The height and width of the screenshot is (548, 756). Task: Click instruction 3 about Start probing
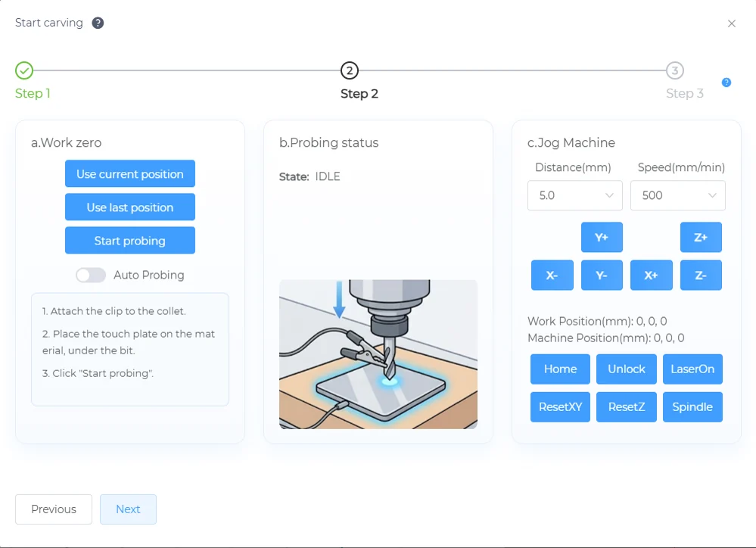tap(98, 373)
